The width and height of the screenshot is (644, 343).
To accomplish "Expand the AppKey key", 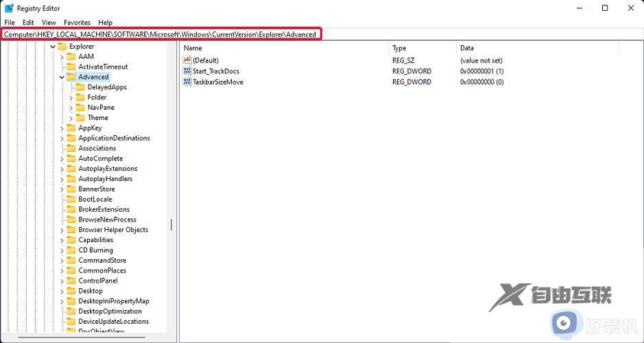I will [x=62, y=128].
